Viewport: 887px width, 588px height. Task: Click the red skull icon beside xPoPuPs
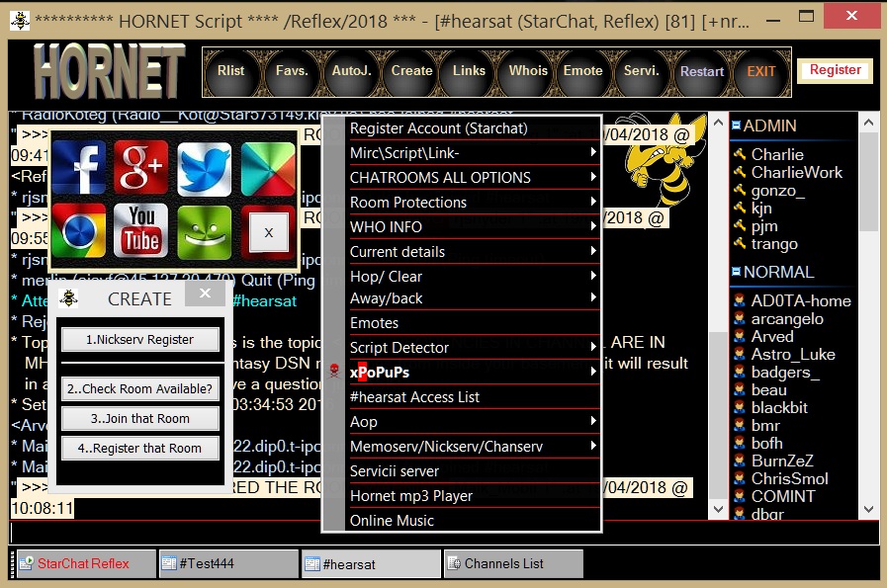click(x=334, y=371)
